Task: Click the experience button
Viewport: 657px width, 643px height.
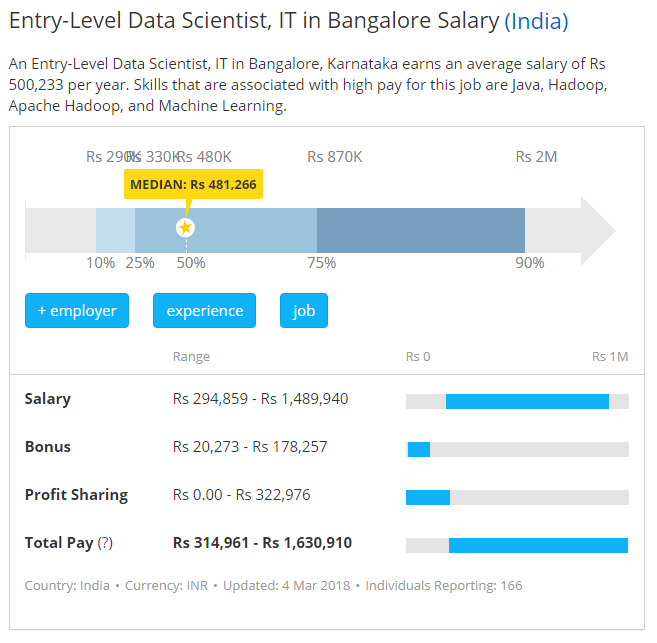Action: click(x=205, y=311)
